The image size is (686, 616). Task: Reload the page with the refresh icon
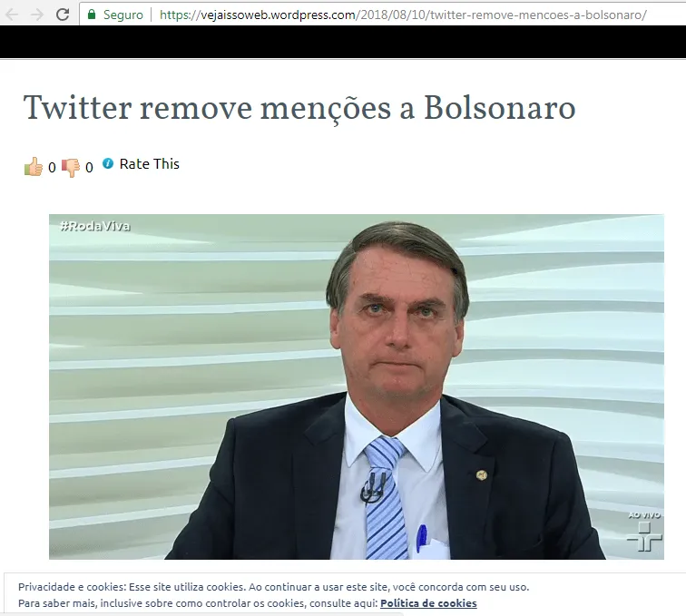(63, 15)
